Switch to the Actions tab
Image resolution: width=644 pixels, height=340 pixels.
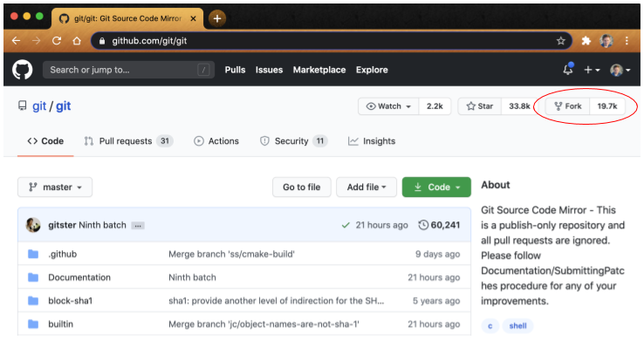[x=216, y=141]
